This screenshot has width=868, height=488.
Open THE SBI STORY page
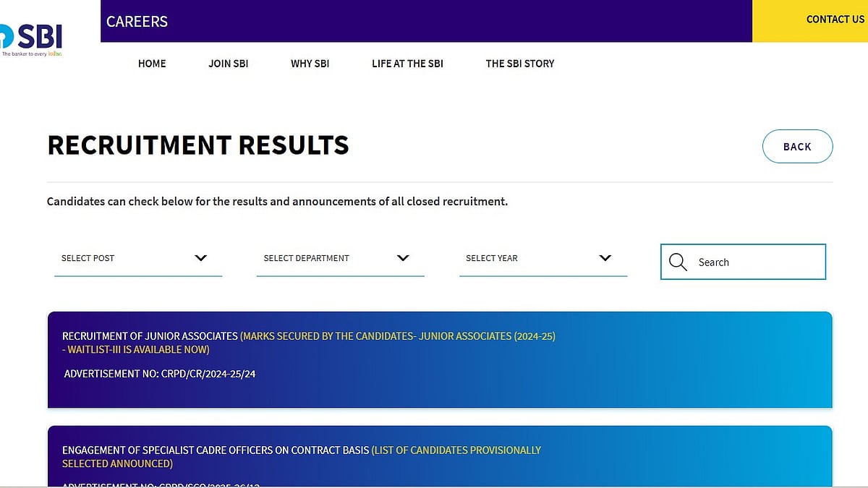[x=520, y=64]
